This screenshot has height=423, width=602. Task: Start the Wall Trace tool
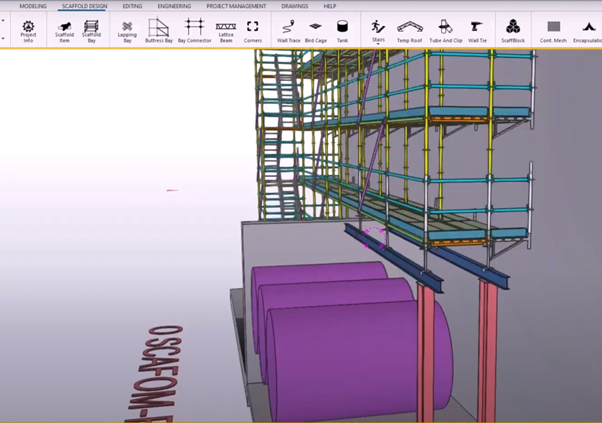pos(289,31)
